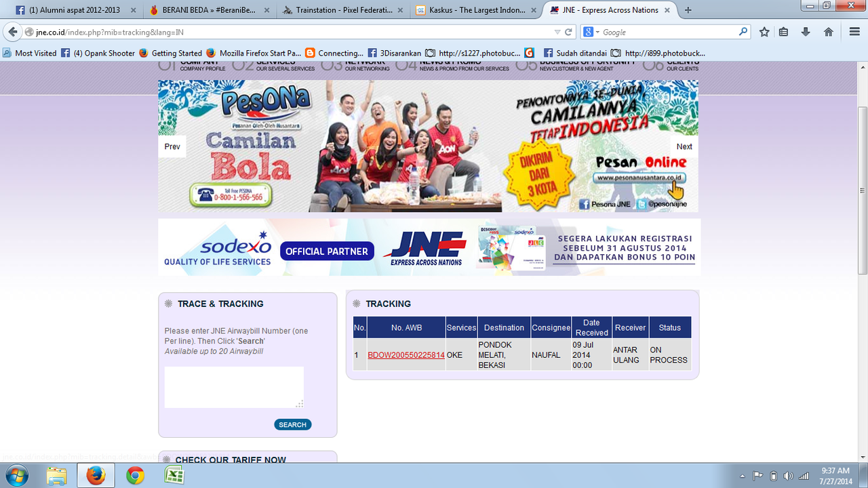Open the volume speaker tray icon
This screenshot has width=868, height=488.
[788, 476]
